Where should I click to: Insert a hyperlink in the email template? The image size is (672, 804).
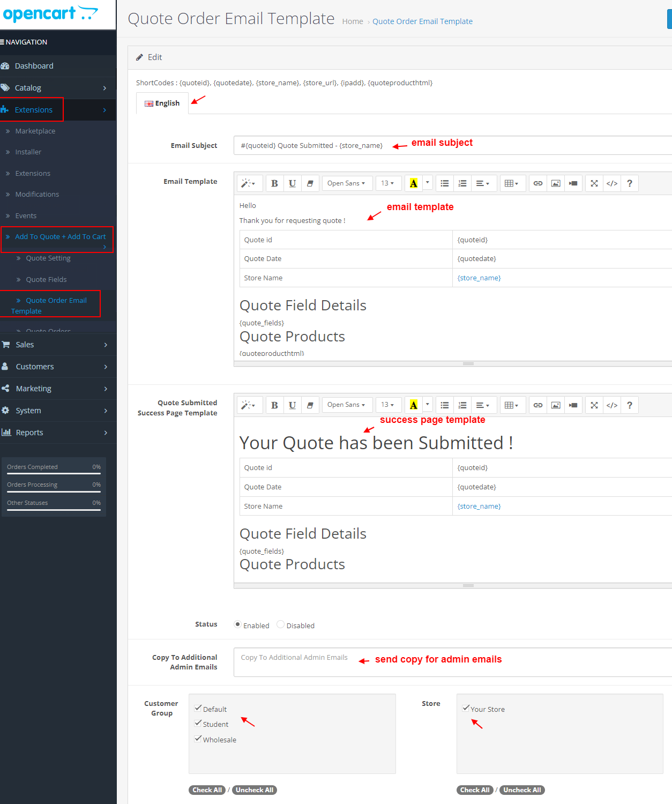click(538, 183)
